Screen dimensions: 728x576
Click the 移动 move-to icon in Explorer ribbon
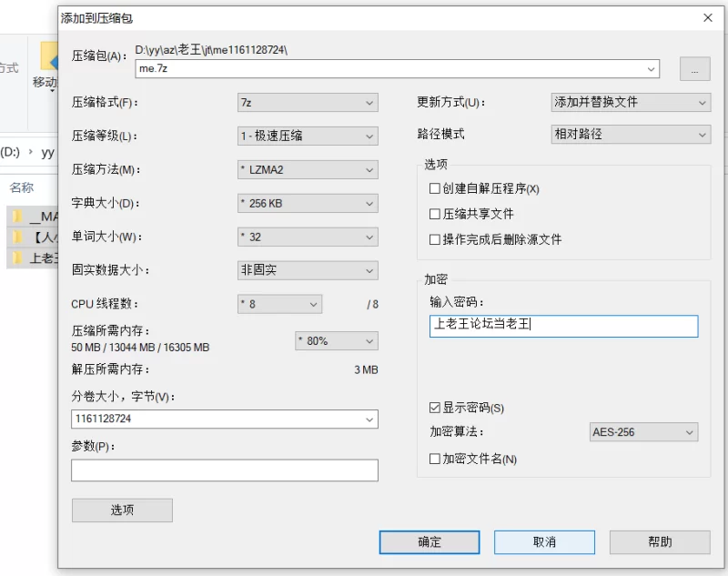(45, 65)
